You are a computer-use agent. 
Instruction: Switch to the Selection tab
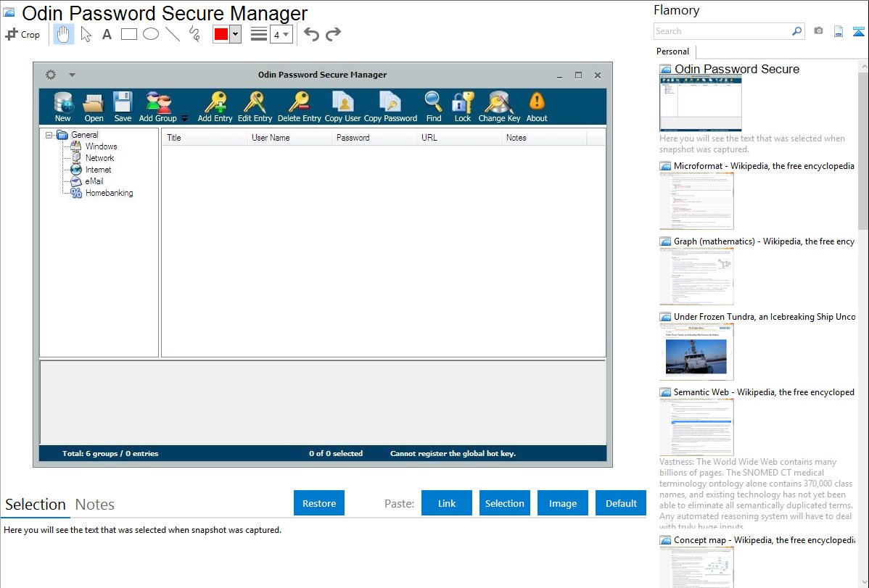tap(36, 505)
